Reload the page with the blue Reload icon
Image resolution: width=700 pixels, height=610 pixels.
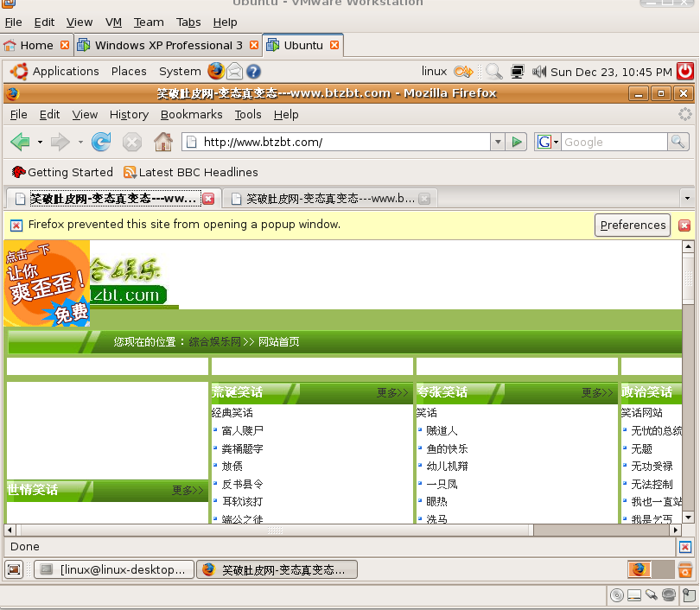pyautogui.click(x=101, y=143)
